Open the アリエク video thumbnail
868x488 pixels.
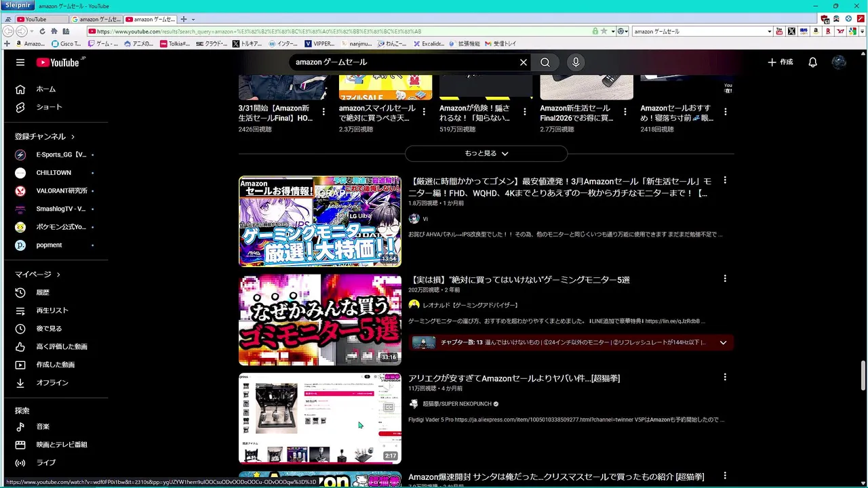[320, 418]
